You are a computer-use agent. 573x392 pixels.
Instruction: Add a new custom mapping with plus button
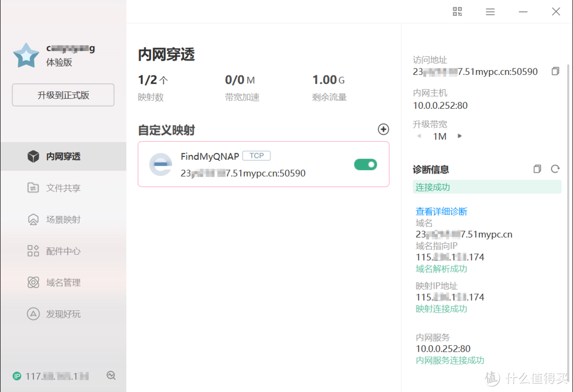click(383, 129)
